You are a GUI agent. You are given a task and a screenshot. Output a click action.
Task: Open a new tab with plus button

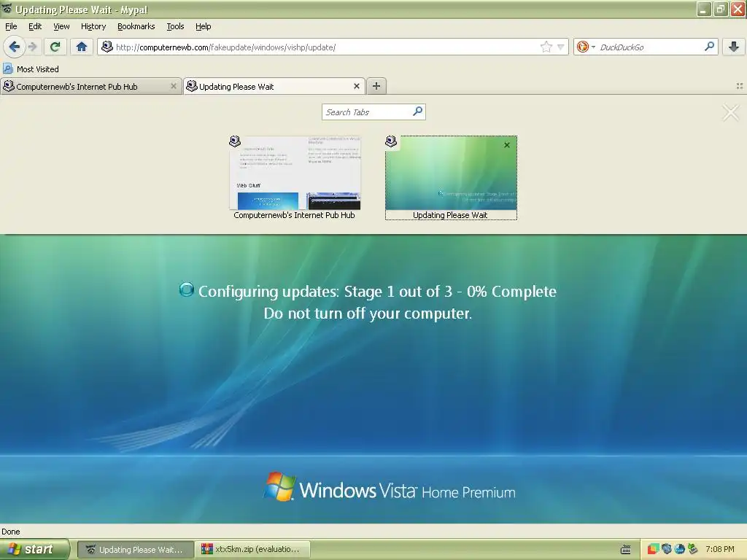click(x=376, y=86)
